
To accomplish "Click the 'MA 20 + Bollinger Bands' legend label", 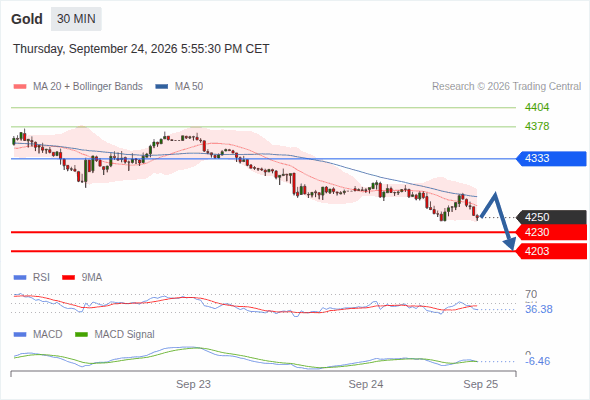I will (x=88, y=87).
